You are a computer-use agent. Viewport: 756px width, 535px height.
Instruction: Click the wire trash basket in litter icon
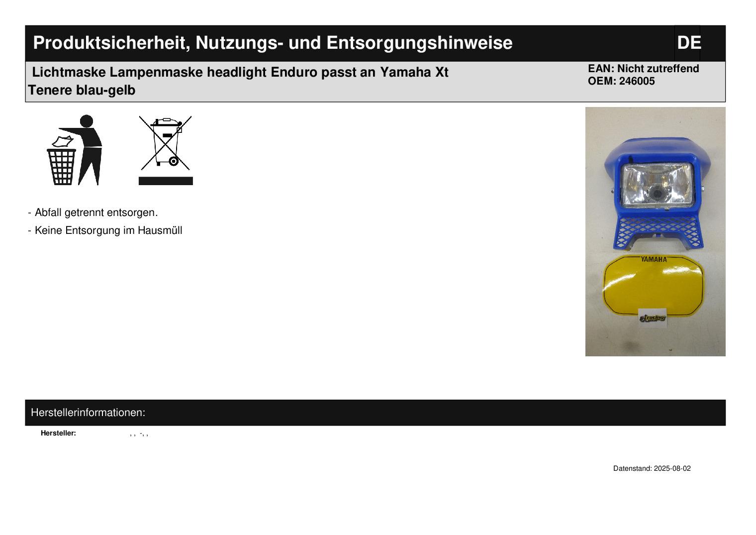point(62,166)
